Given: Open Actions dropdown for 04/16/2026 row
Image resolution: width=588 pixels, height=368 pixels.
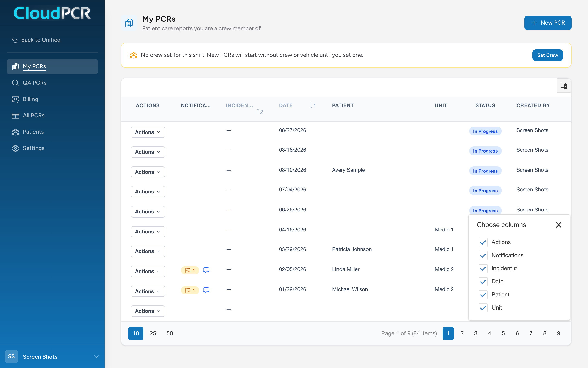Looking at the screenshot, I should (148, 231).
